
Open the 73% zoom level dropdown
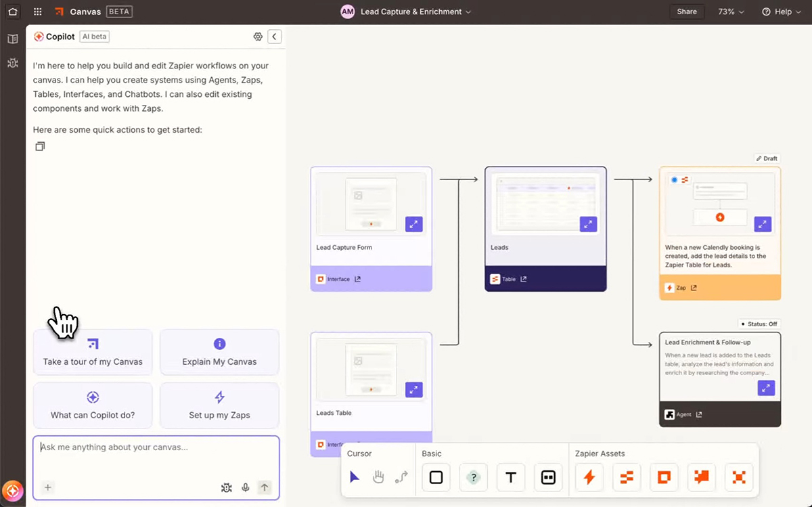[731, 12]
